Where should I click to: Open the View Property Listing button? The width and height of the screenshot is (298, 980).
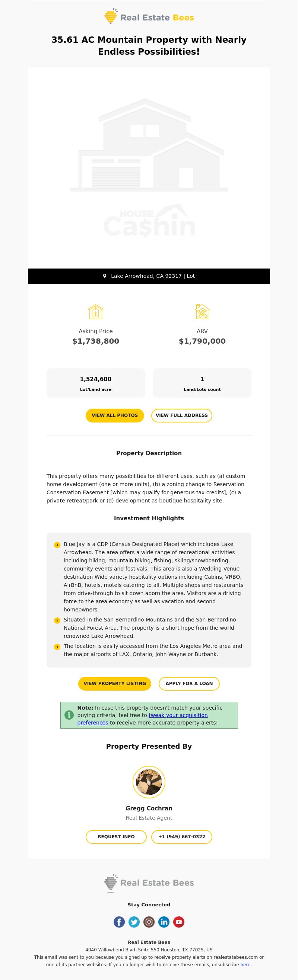[x=115, y=684]
